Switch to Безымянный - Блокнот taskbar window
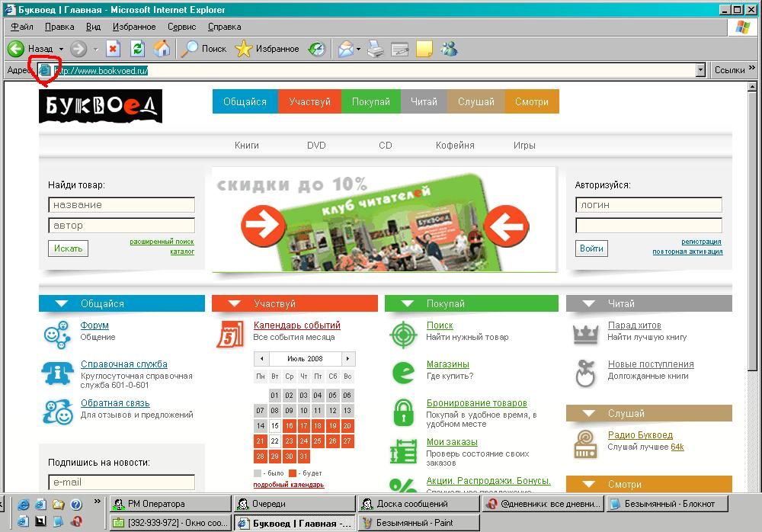The height and width of the screenshot is (532, 762). point(668,504)
